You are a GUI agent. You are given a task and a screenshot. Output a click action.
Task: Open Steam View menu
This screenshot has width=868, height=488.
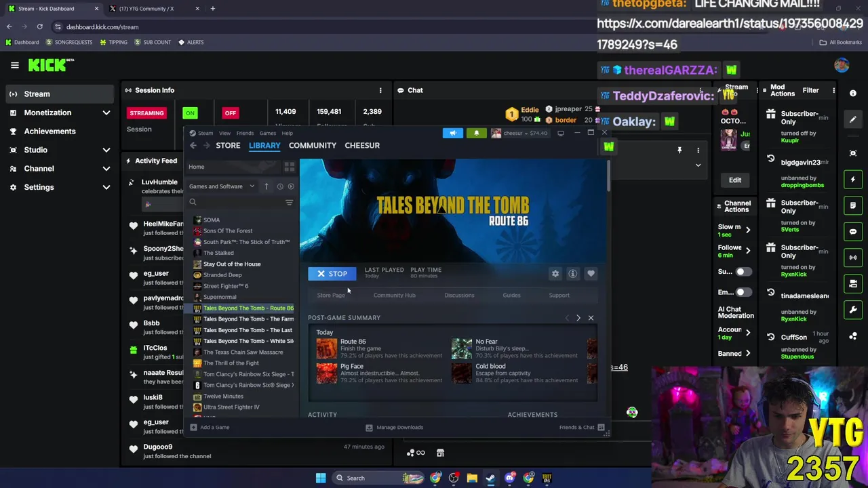point(224,133)
